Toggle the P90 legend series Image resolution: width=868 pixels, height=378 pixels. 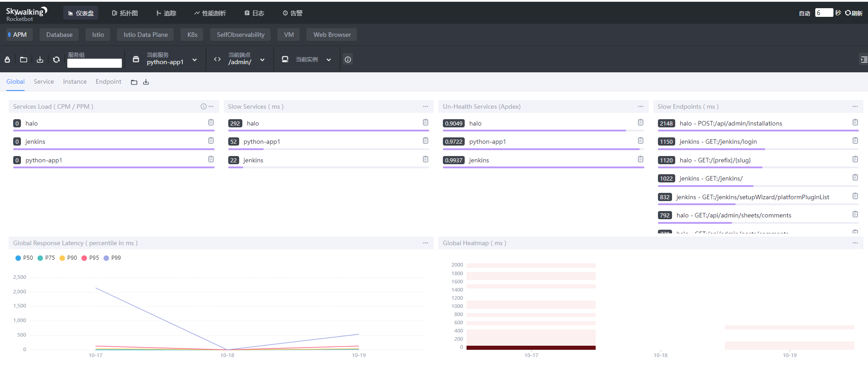pyautogui.click(x=68, y=258)
